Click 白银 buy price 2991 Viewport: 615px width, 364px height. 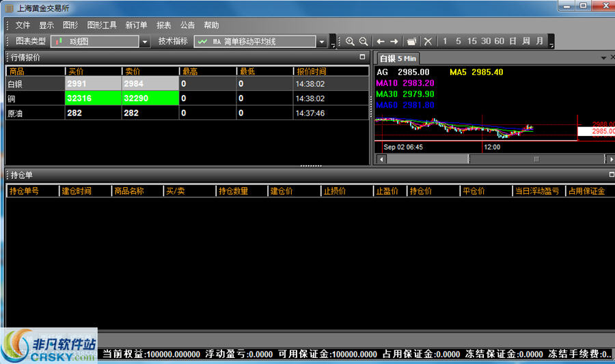click(93, 83)
